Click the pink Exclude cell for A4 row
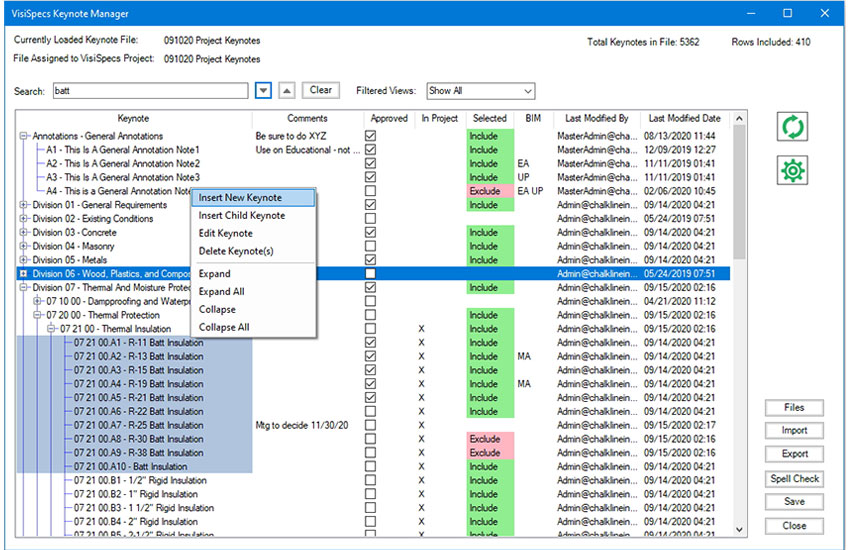Viewport: 850px width, 550px height. (x=490, y=191)
